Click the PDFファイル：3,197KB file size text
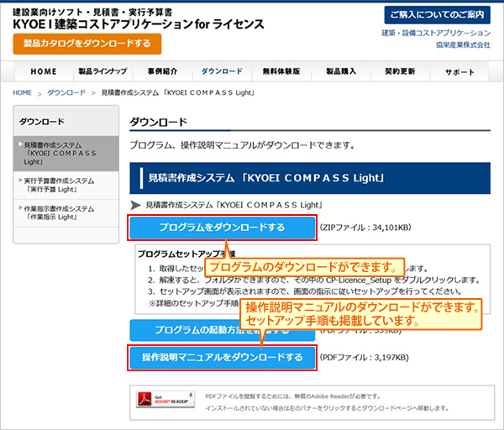Screen dimensions: 504x430 click(x=365, y=358)
